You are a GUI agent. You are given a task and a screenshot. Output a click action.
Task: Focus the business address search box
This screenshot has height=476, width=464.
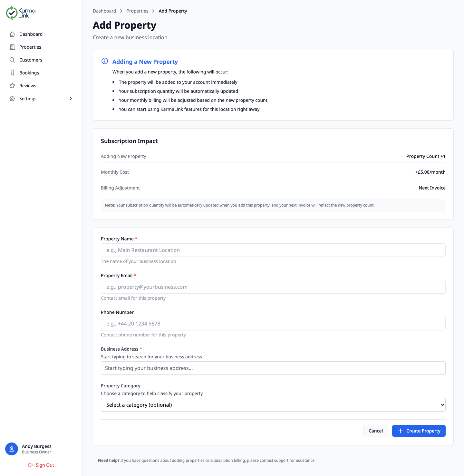click(273, 368)
